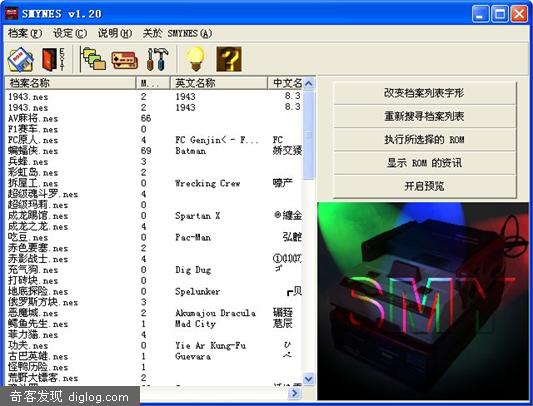Click the English name Spelunker
The image size is (533, 406).
pyautogui.click(x=197, y=291)
